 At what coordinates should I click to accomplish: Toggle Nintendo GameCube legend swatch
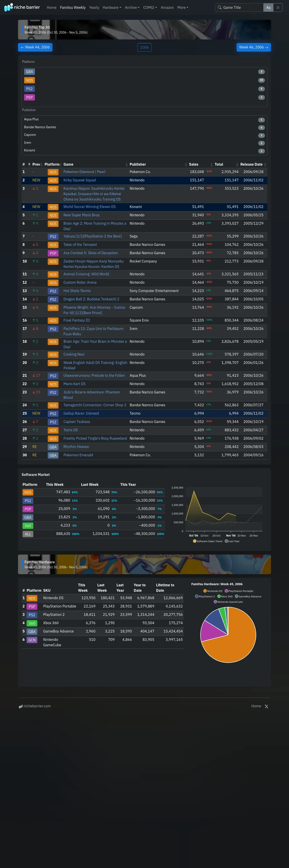tap(215, 602)
